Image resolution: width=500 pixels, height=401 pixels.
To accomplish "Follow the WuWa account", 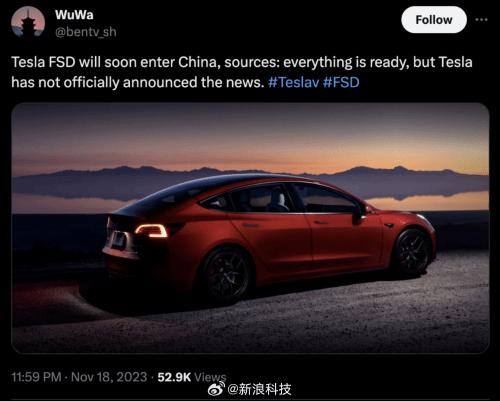I will tap(434, 20).
